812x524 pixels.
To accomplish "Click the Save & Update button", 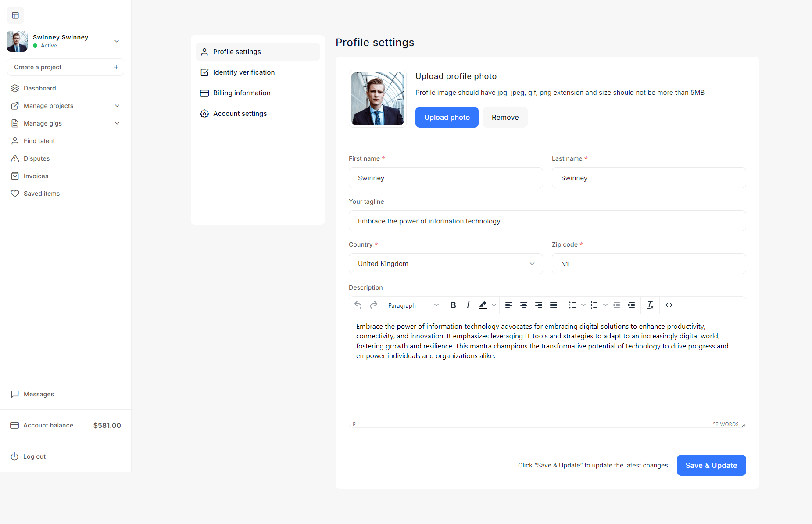I will click(711, 465).
